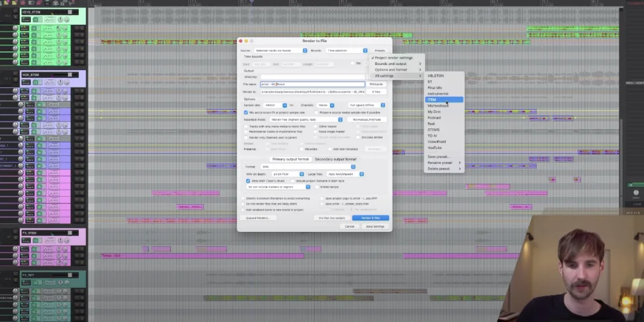Open the Rename preset submenu
Screen dimensions: 644x322
[444, 162]
